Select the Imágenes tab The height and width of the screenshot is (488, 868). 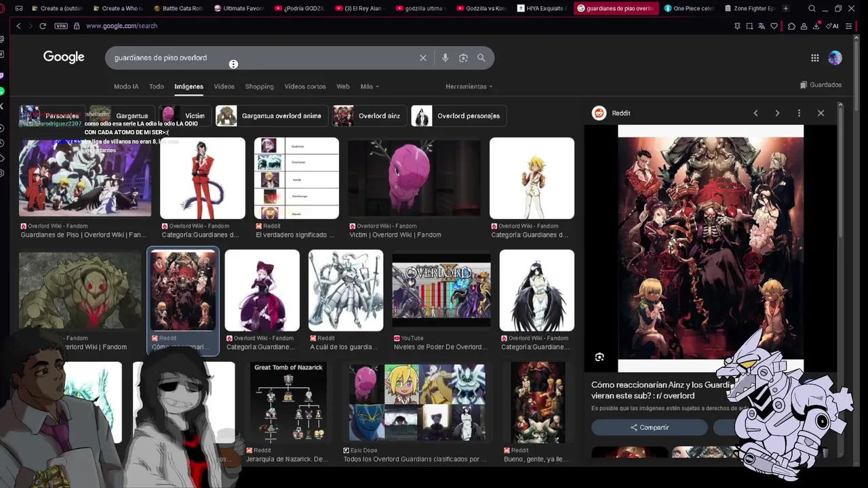pos(189,87)
